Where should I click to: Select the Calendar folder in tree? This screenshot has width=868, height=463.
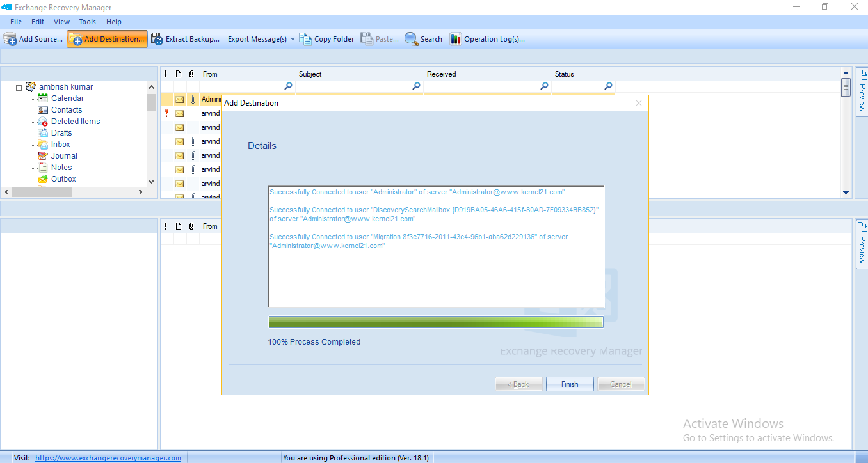(x=67, y=98)
